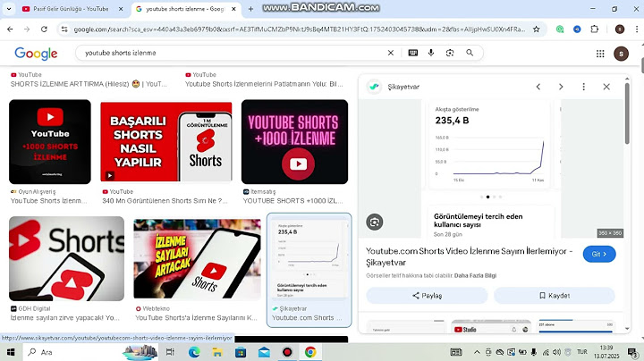The width and height of the screenshot is (644, 361).
Task: Open Google account avatar
Action: tap(621, 54)
